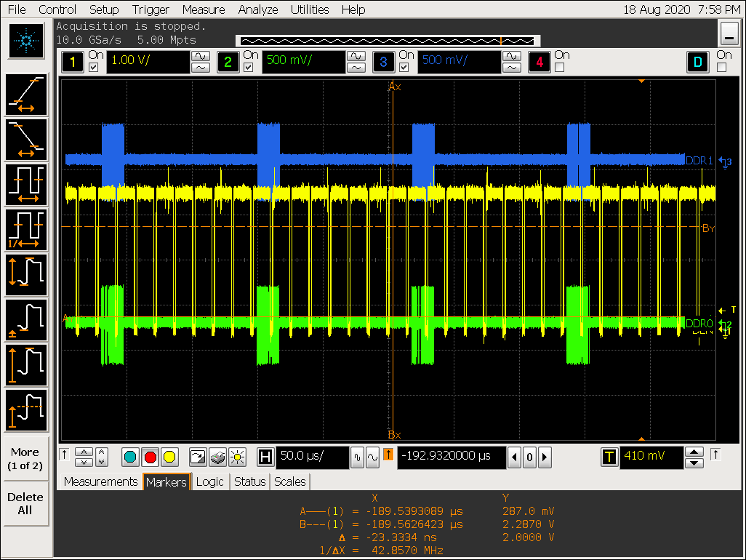
Task: Click Delete All measurements button
Action: pos(26,503)
